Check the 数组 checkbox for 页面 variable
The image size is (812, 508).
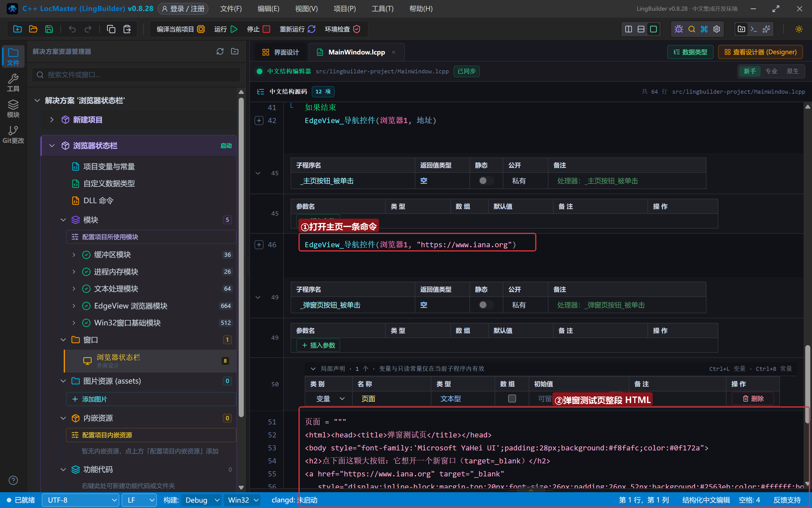coord(512,398)
